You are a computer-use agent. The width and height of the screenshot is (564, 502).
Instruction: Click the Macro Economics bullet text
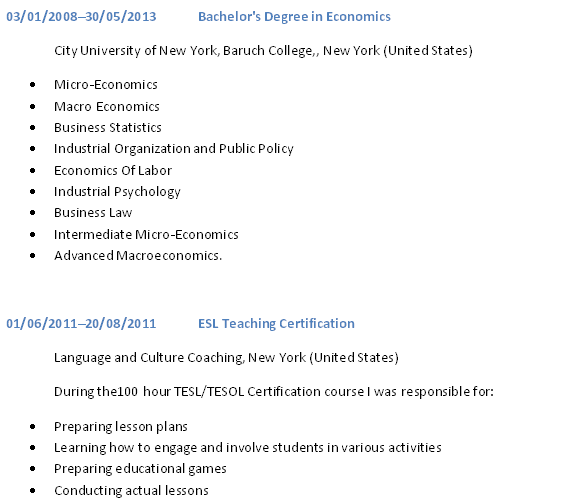[x=107, y=106]
